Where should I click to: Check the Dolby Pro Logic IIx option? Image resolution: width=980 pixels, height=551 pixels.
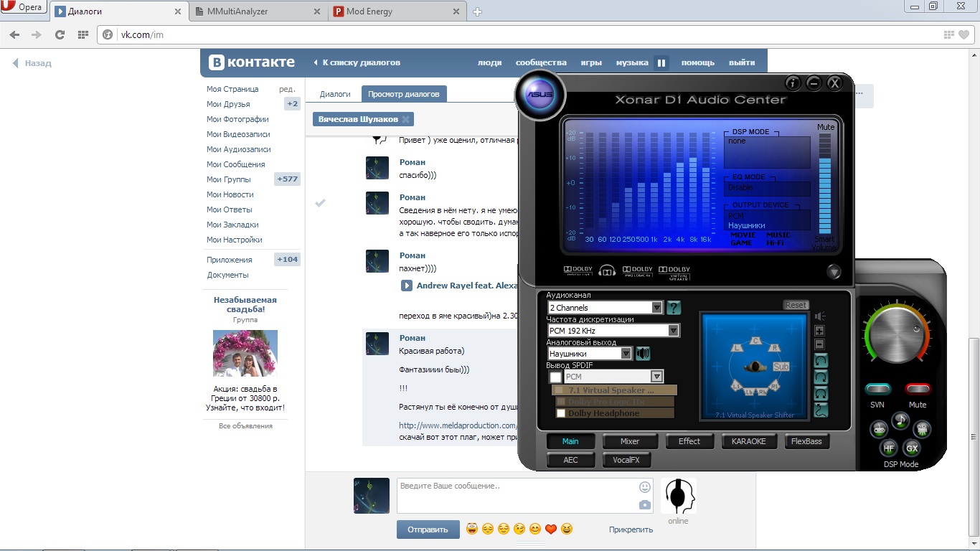(x=561, y=402)
